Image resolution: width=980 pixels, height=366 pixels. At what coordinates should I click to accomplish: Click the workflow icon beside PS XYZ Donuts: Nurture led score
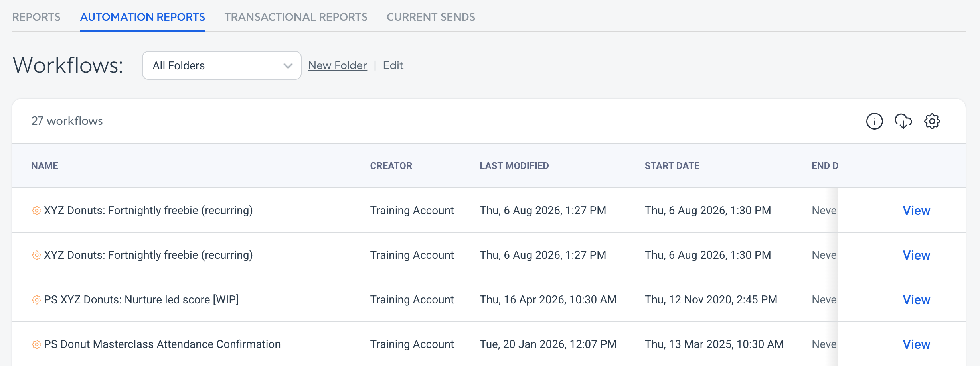click(x=36, y=300)
